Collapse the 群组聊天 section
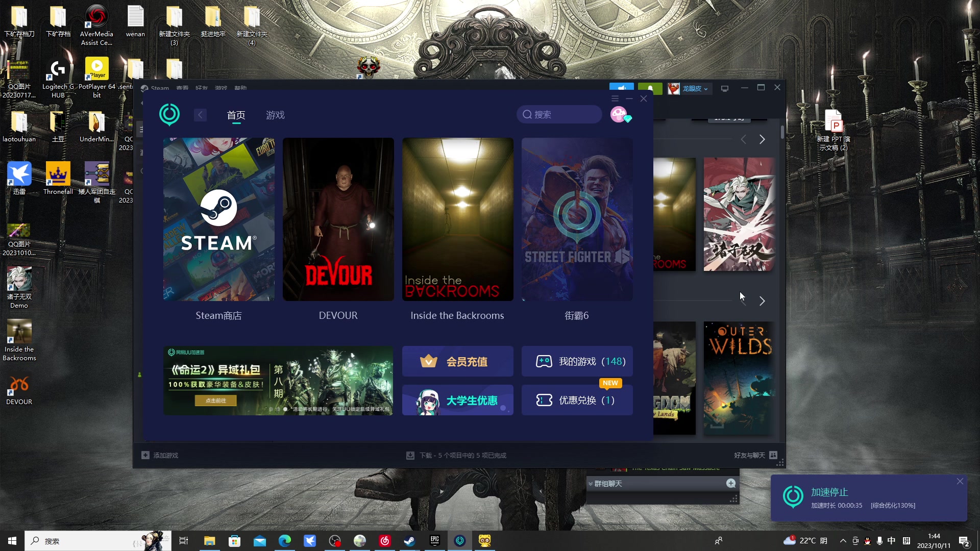Screen dimensions: 980x551 pos(591,484)
